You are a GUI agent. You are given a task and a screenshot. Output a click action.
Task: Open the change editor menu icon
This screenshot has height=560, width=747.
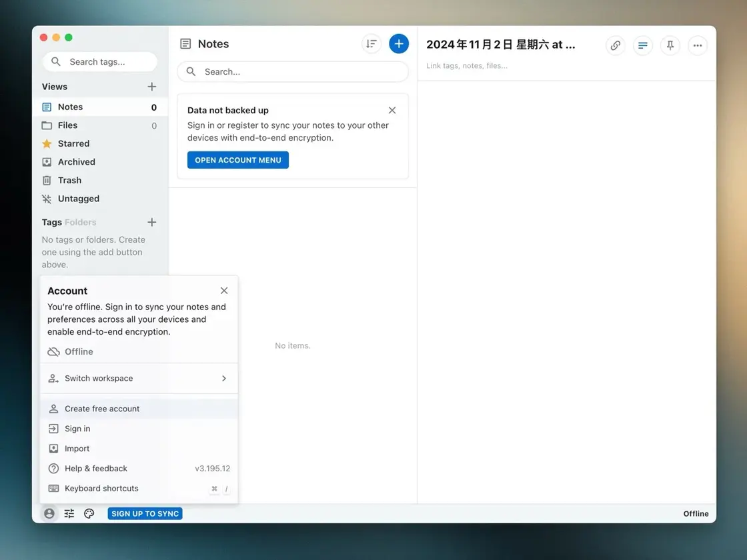click(x=643, y=45)
